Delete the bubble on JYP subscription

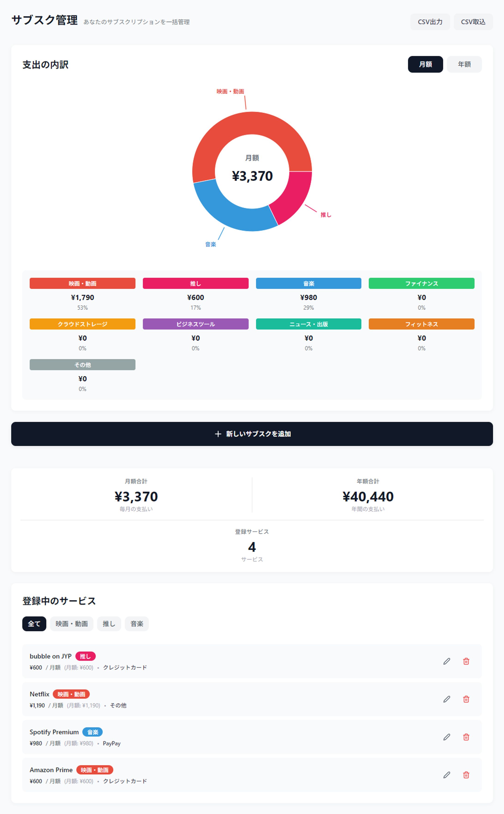click(x=466, y=661)
